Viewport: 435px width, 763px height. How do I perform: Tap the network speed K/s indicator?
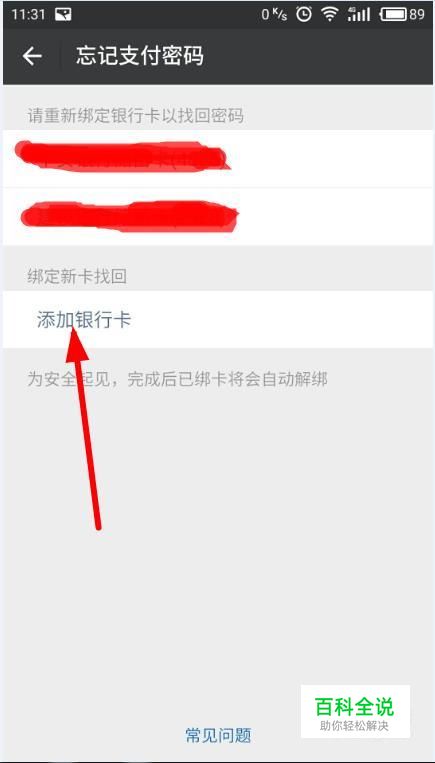point(274,15)
